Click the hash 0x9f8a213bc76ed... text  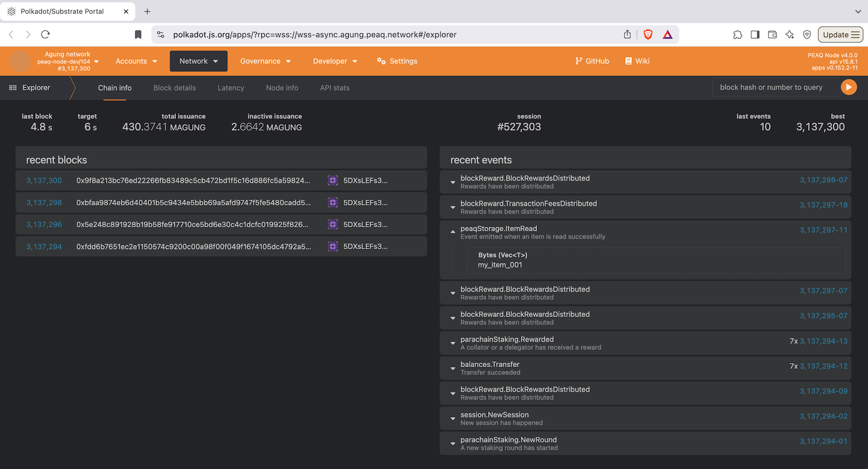point(193,181)
